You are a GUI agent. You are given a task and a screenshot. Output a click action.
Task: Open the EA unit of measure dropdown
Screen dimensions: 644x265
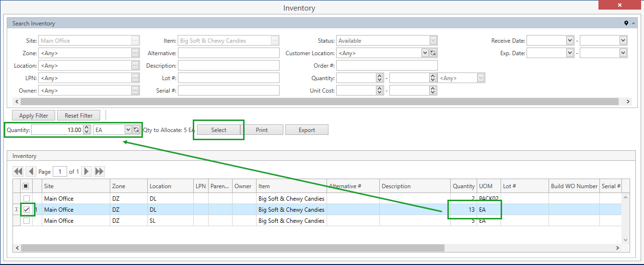(x=128, y=130)
